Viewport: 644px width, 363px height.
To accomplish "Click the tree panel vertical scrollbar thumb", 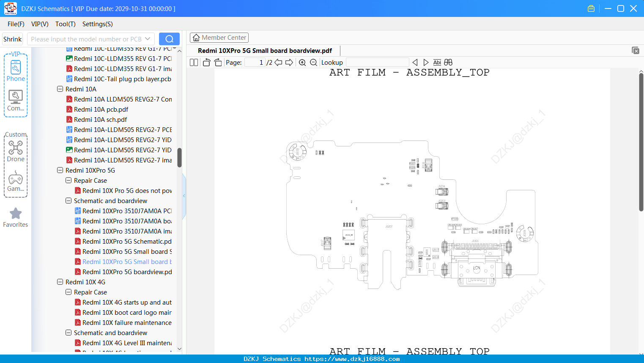I will [x=179, y=157].
